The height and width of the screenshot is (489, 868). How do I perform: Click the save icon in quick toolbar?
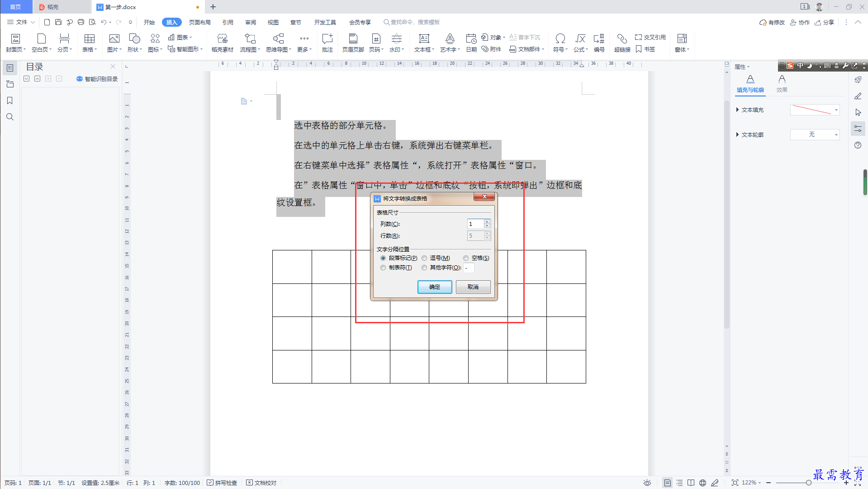pos(58,22)
